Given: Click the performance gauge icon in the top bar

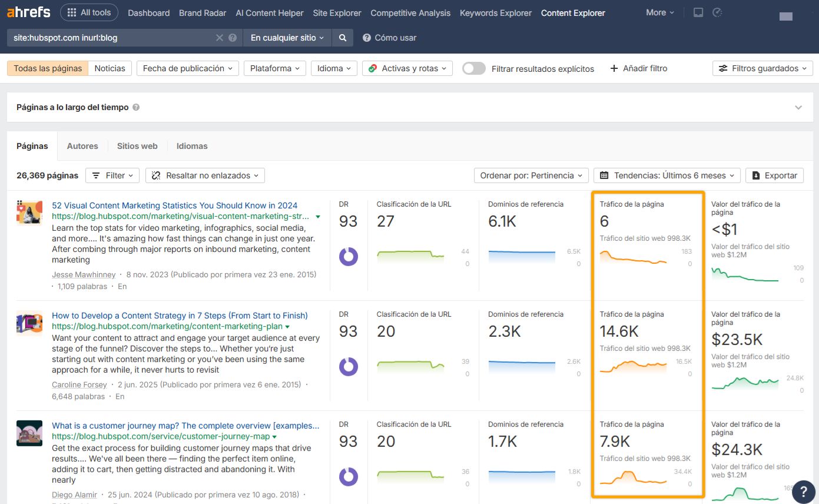Looking at the screenshot, I should click(717, 12).
